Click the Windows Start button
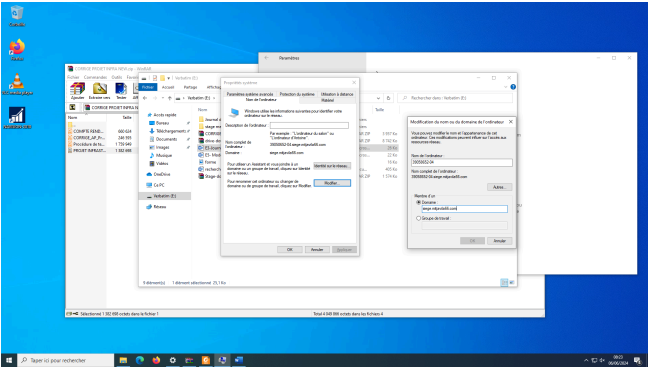Image resolution: width=651 pixels, height=369 pixels. pyautogui.click(x=9, y=360)
